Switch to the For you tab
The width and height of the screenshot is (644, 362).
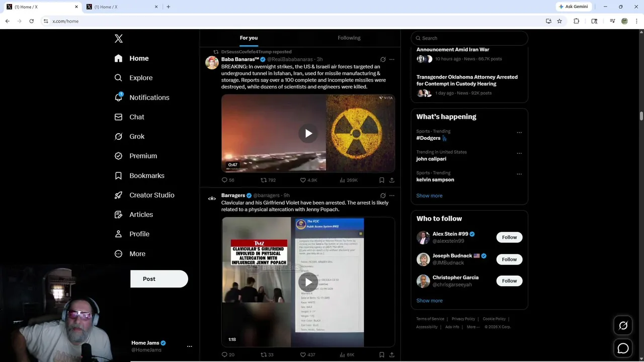click(249, 38)
